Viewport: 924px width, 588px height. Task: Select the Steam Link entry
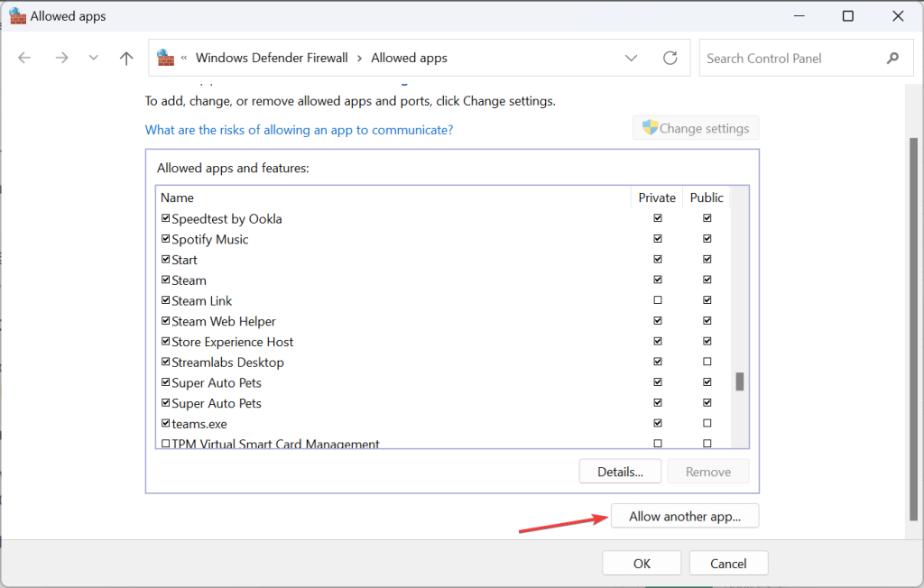point(443,300)
